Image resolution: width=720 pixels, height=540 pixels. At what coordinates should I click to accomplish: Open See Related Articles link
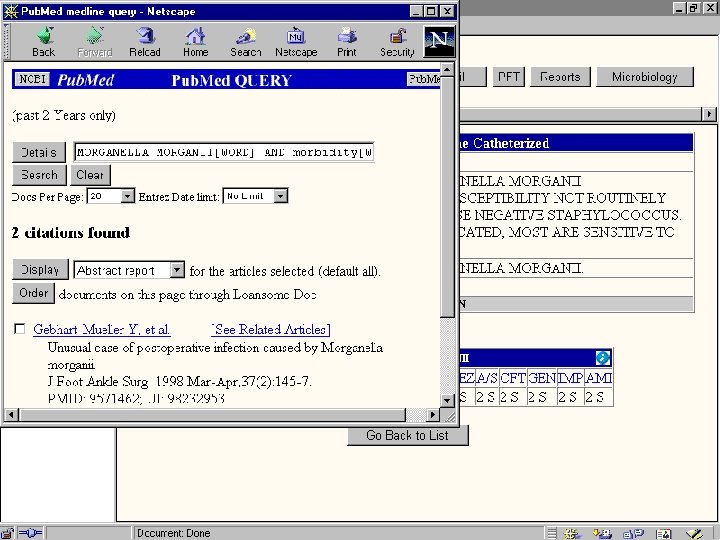point(271,330)
